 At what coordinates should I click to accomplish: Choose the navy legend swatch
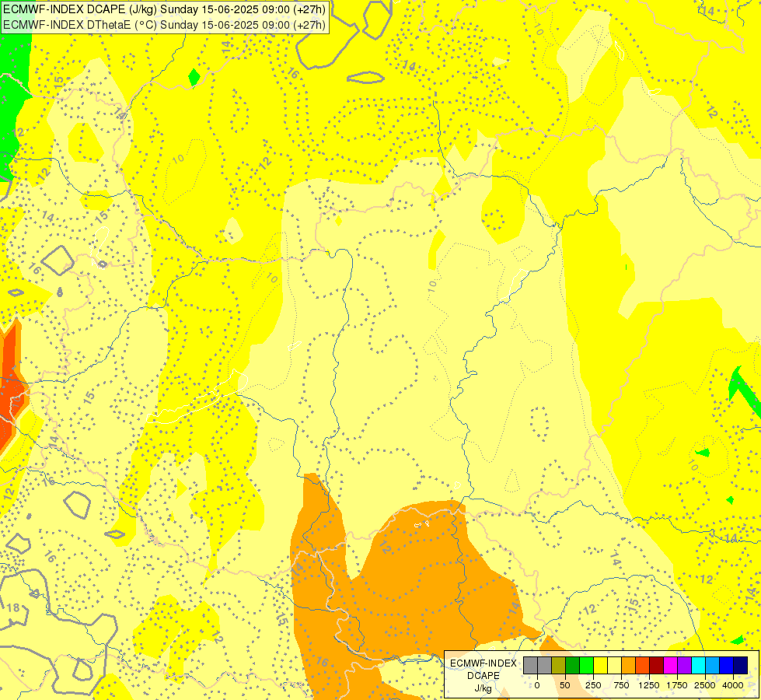(x=741, y=666)
